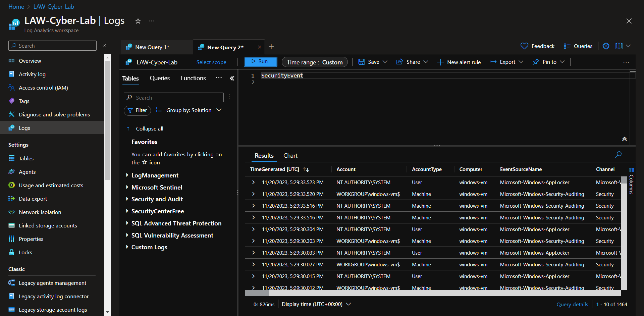Close the New Query 2 tab
Viewport: 644px width, 316px height.
click(259, 47)
